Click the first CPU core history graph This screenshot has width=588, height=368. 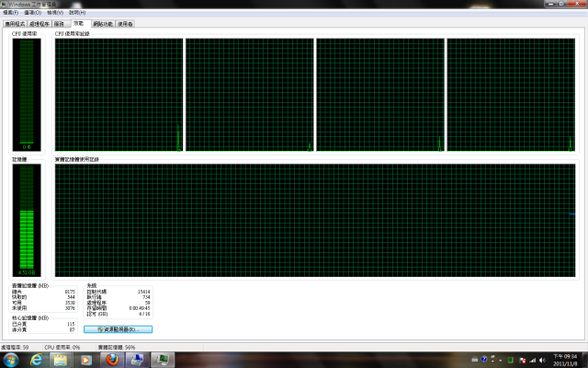coord(119,95)
